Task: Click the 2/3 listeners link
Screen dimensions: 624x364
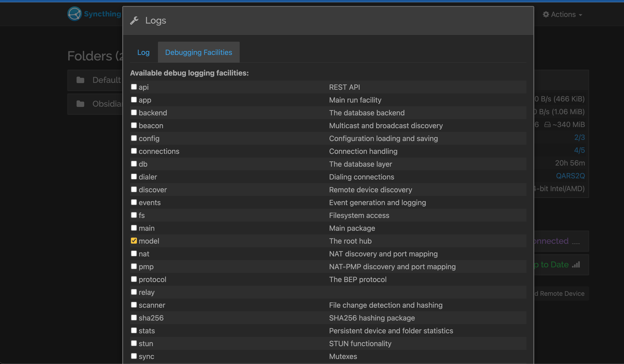Action: 579,137
